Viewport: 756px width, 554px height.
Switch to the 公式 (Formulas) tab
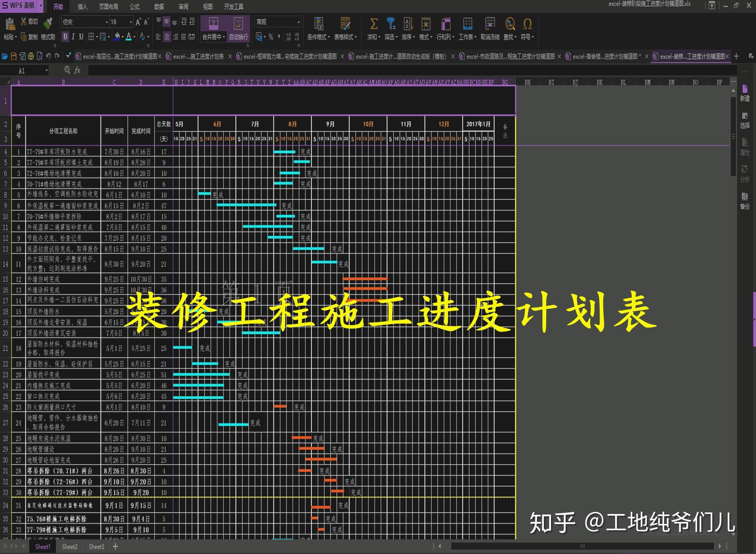tap(135, 7)
